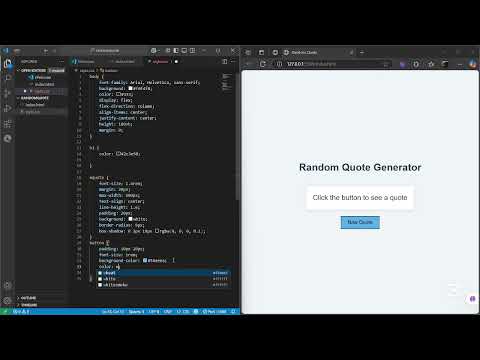Change indentation via Spaces status item
The height and width of the screenshot is (360, 480).
[x=136, y=312]
